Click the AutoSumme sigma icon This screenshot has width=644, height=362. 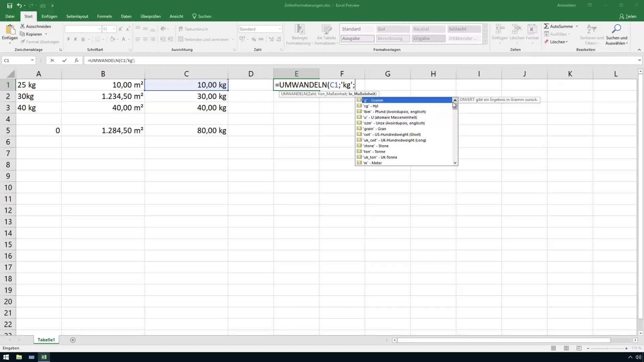point(546,26)
